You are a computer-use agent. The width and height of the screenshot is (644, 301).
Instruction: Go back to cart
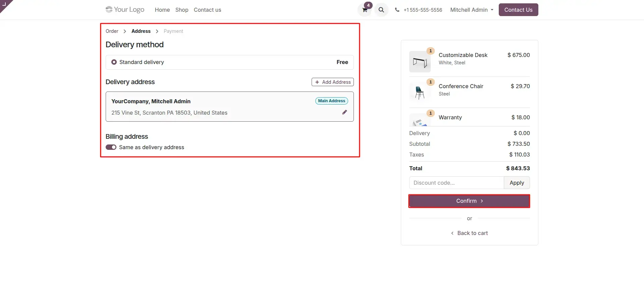pos(469,233)
